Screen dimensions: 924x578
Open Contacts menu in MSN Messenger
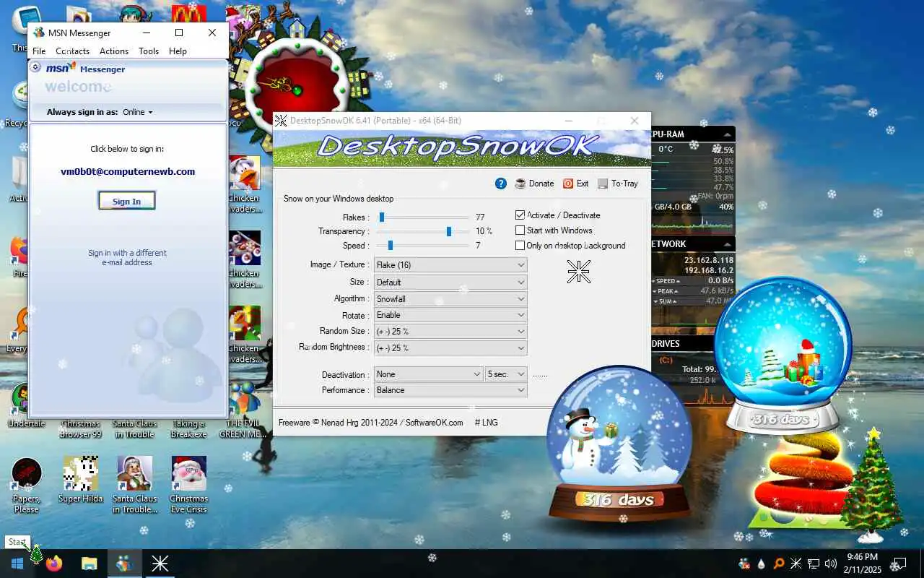[72, 51]
